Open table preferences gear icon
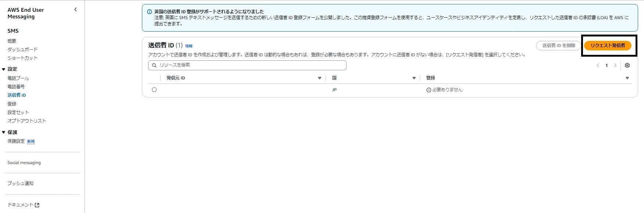The width and height of the screenshot is (644, 213). click(627, 65)
